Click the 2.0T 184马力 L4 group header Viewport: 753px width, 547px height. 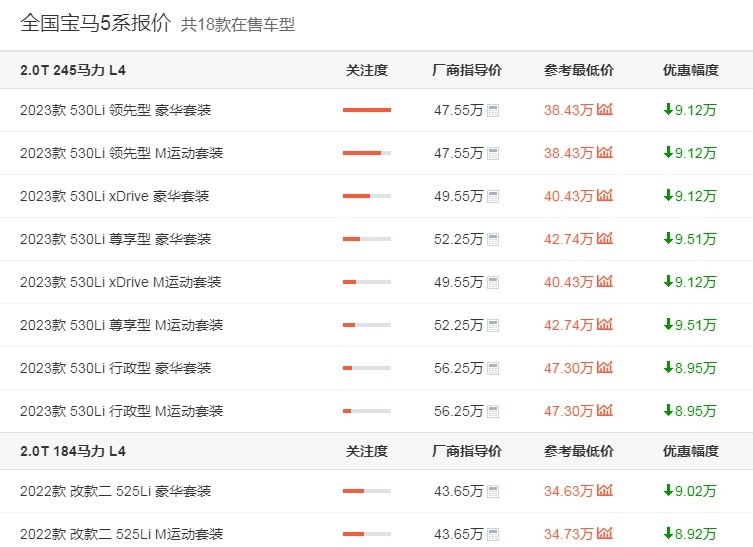(x=73, y=451)
